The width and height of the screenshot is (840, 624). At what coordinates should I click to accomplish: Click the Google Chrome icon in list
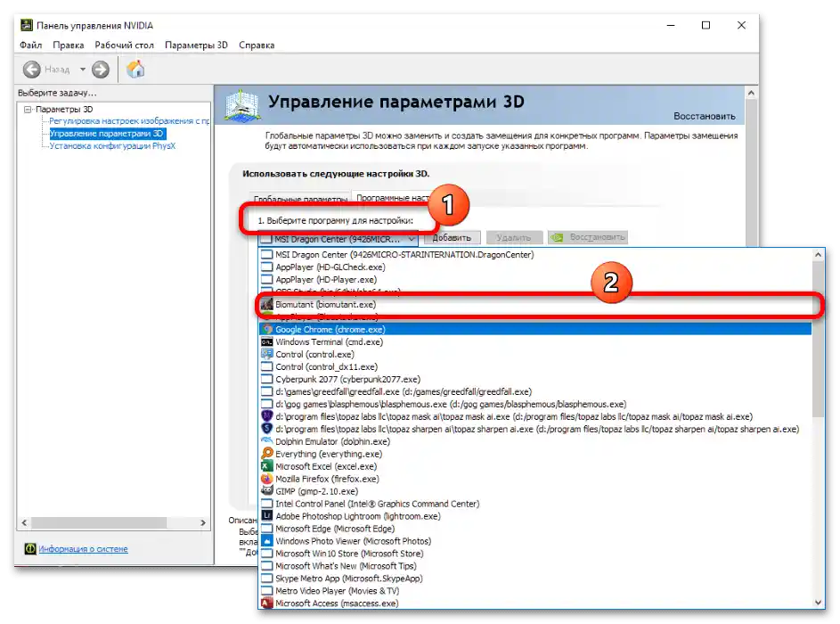tap(266, 329)
